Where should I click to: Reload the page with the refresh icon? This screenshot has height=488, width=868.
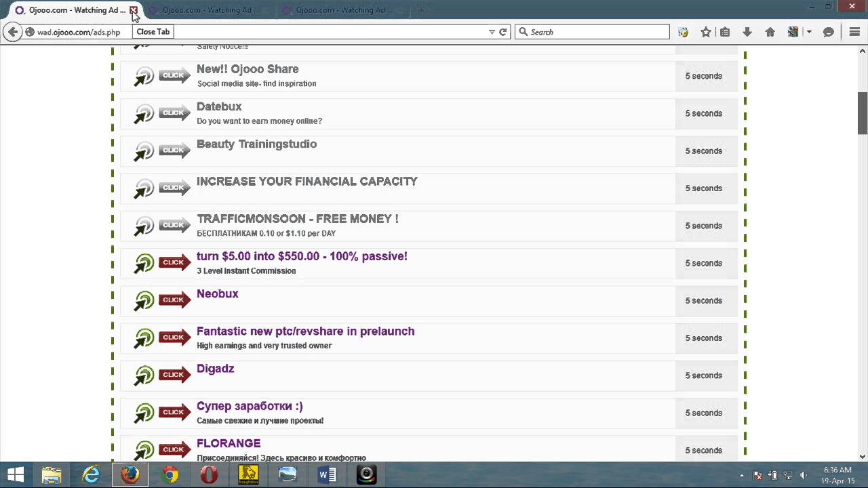click(503, 32)
